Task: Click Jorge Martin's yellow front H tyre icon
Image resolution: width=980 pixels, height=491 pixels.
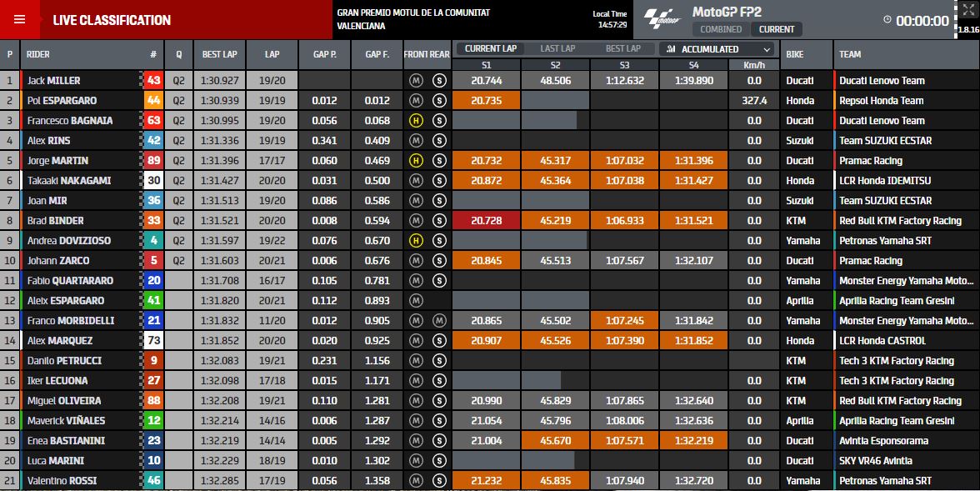Action: point(417,161)
